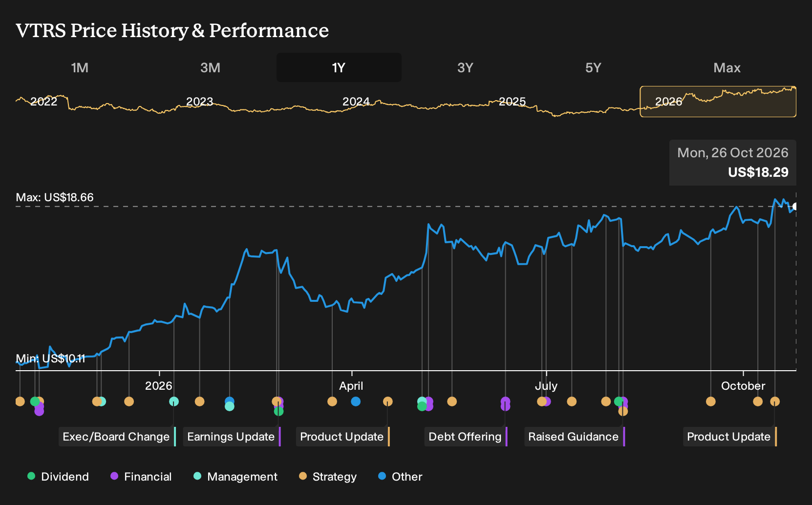Click the Mon, 26 Oct 2026 tooltip date
Image resolution: width=812 pixels, height=505 pixels.
(733, 153)
